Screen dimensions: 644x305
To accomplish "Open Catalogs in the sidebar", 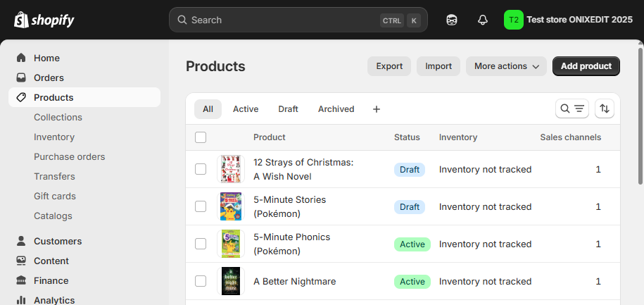I will coord(53,216).
